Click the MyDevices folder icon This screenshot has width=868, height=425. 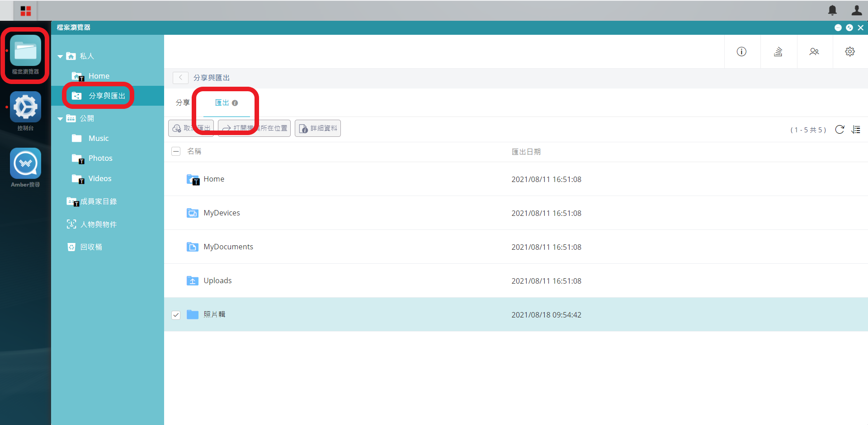tap(193, 213)
